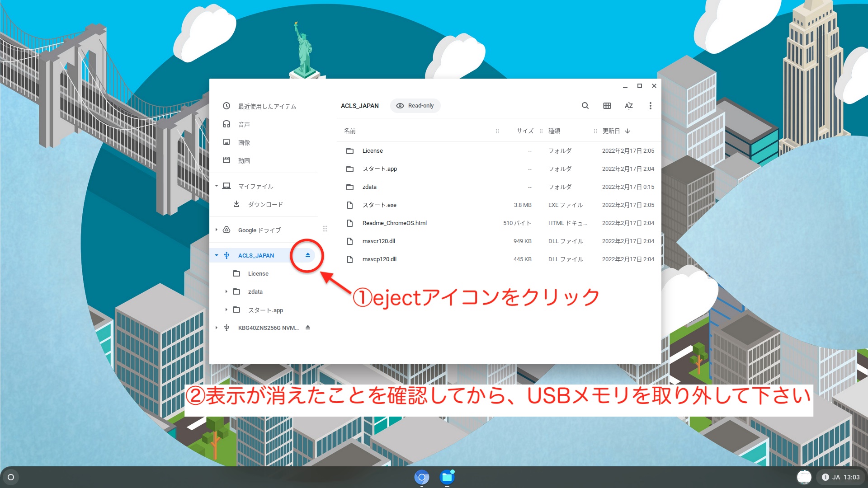The image size is (868, 488).
Task: Close the Files window
Action: point(654,86)
